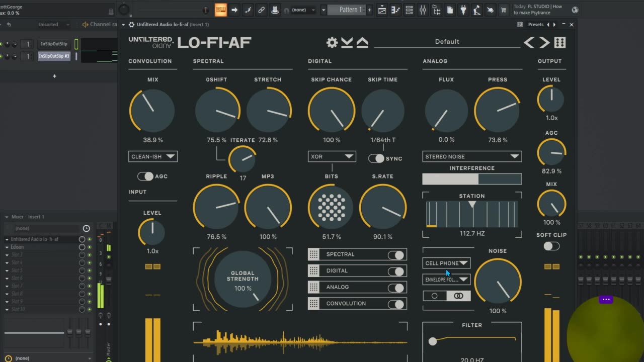
Task: Open the shopping cart icon in toolbar
Action: (x=503, y=10)
